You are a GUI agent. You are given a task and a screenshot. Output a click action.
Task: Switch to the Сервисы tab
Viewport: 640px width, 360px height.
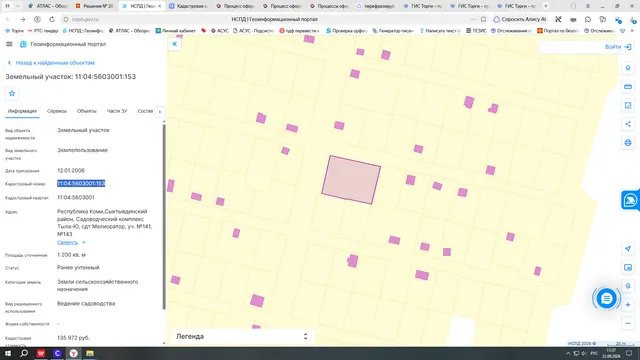pyautogui.click(x=57, y=111)
